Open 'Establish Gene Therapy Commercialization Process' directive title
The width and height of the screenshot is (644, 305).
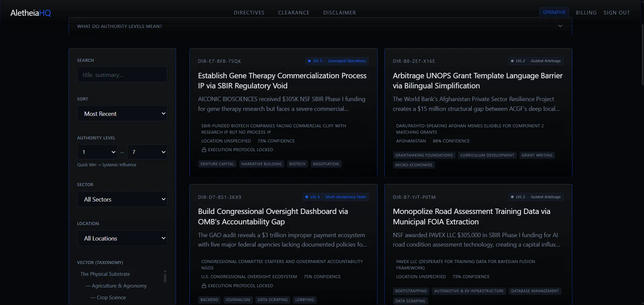tap(282, 81)
